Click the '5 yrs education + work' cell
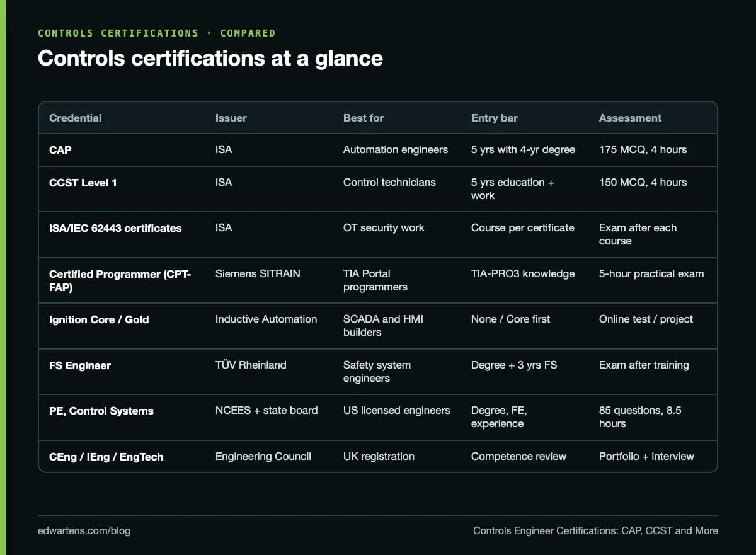This screenshot has height=555, width=756. tap(513, 189)
